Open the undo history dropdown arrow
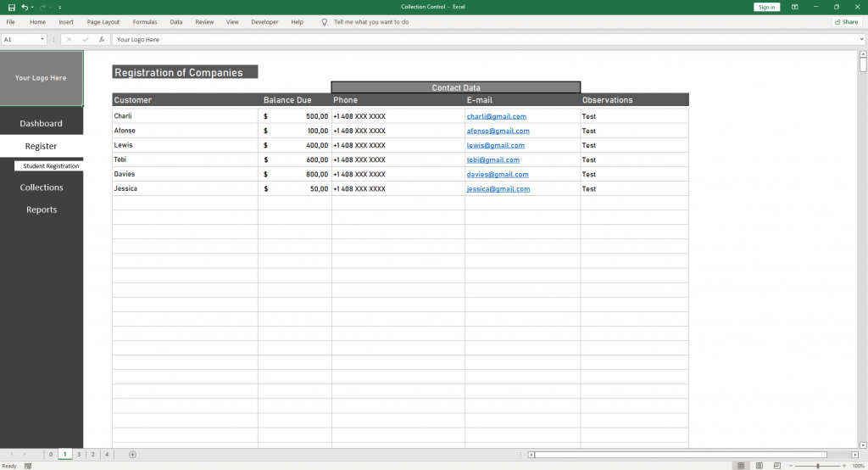 click(33, 7)
